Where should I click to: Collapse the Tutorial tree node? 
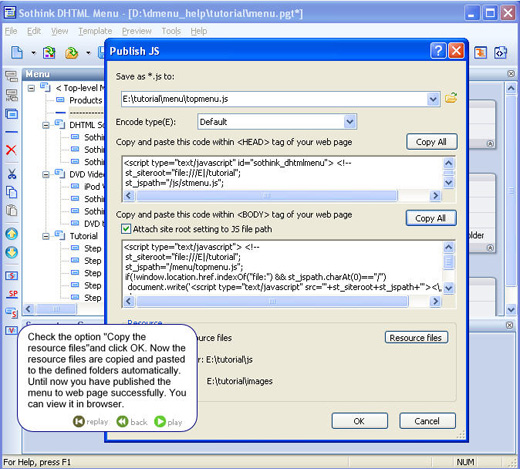pyautogui.click(x=46, y=236)
